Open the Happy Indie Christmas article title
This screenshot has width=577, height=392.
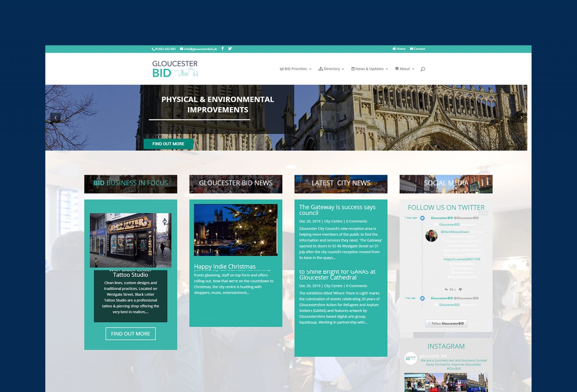[x=225, y=266]
